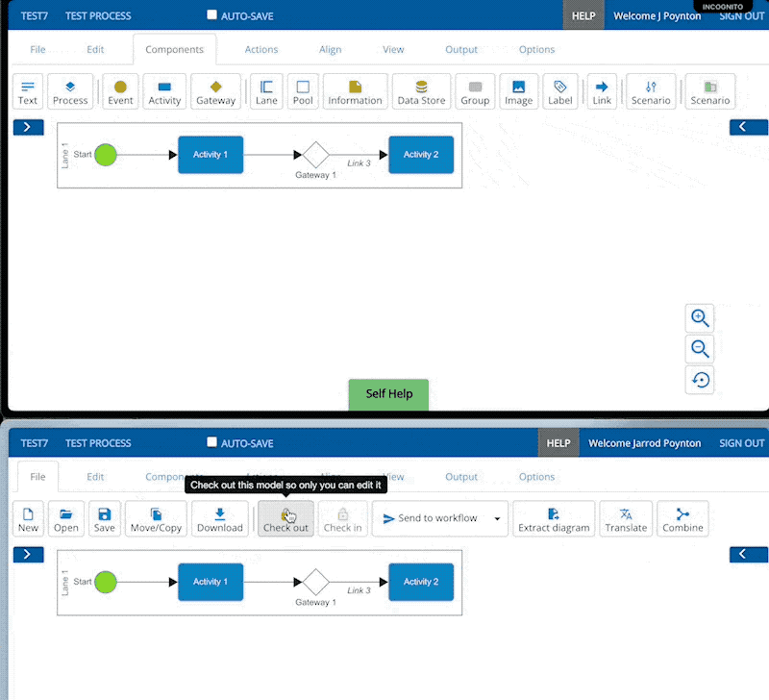Open the Options tab in bottom window
The width and height of the screenshot is (769, 700).
tap(536, 477)
